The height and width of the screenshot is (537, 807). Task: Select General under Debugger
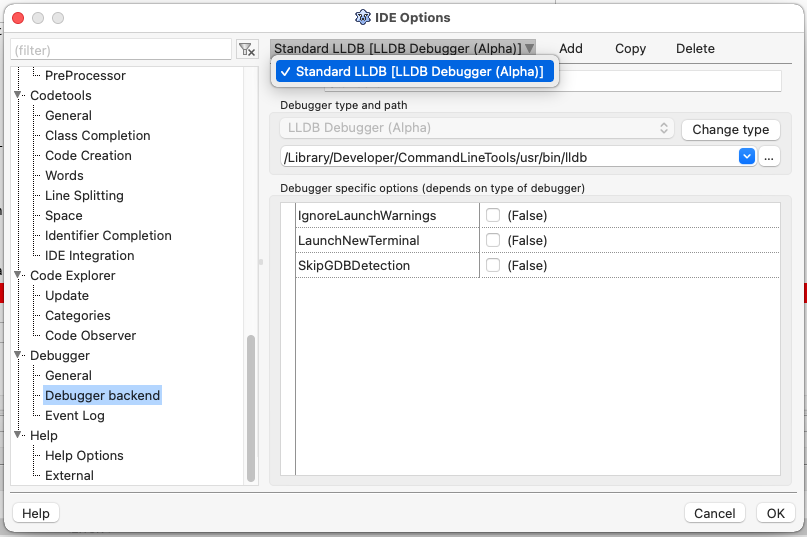click(x=68, y=375)
